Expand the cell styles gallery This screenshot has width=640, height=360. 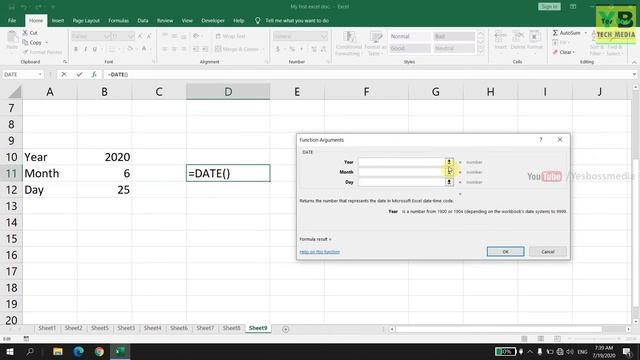pos(481,52)
